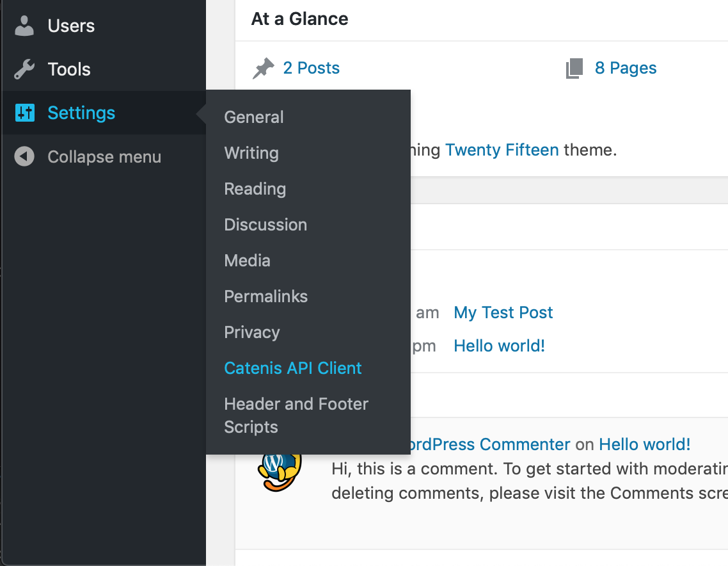Click the pushpin icon beside 2 Posts
The height and width of the screenshot is (566, 728).
coord(264,69)
